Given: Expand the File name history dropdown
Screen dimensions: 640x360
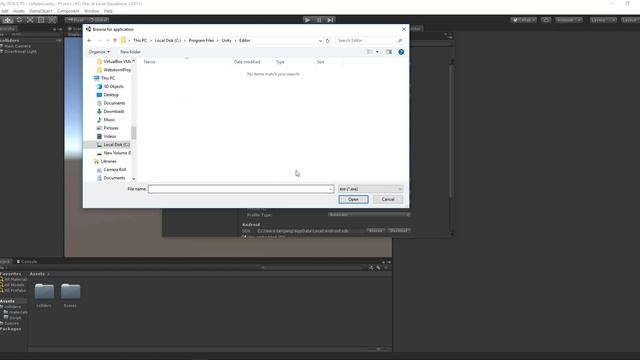Looking at the screenshot, I should pyautogui.click(x=331, y=189).
